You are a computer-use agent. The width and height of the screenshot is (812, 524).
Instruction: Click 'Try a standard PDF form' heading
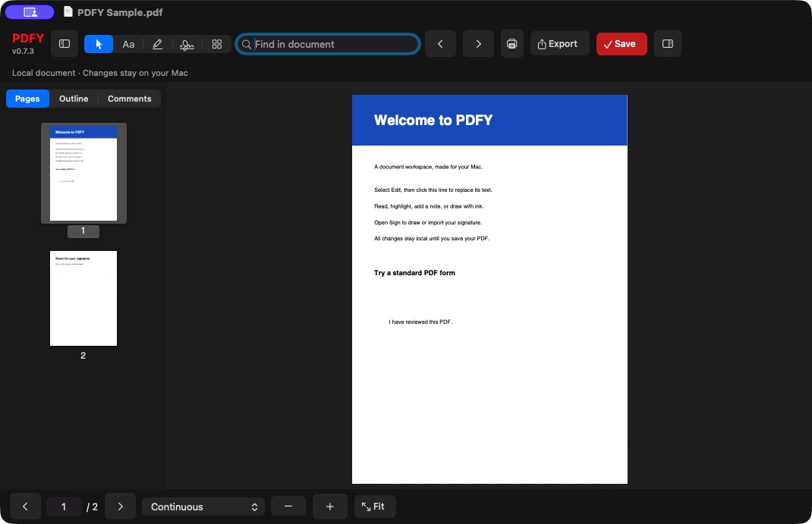coord(414,273)
